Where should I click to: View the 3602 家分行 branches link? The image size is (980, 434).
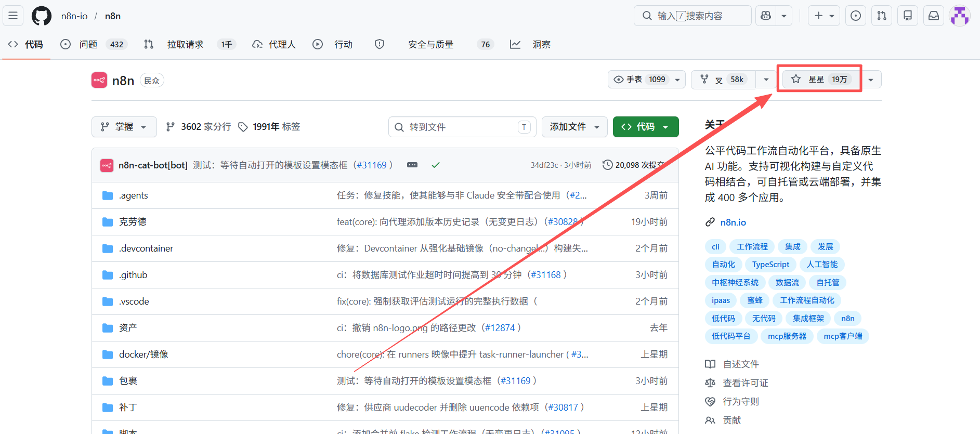(x=199, y=127)
